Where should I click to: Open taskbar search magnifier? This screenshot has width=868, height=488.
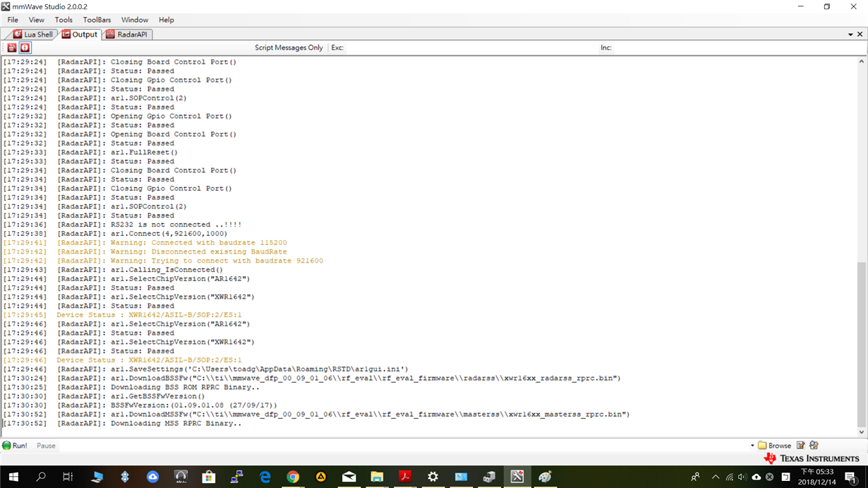point(40,477)
